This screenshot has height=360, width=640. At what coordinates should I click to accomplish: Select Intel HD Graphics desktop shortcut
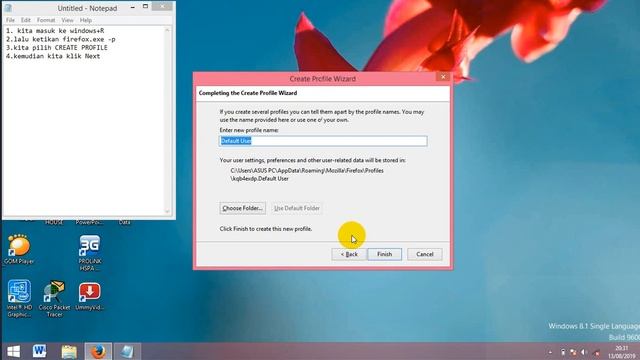coord(19,299)
